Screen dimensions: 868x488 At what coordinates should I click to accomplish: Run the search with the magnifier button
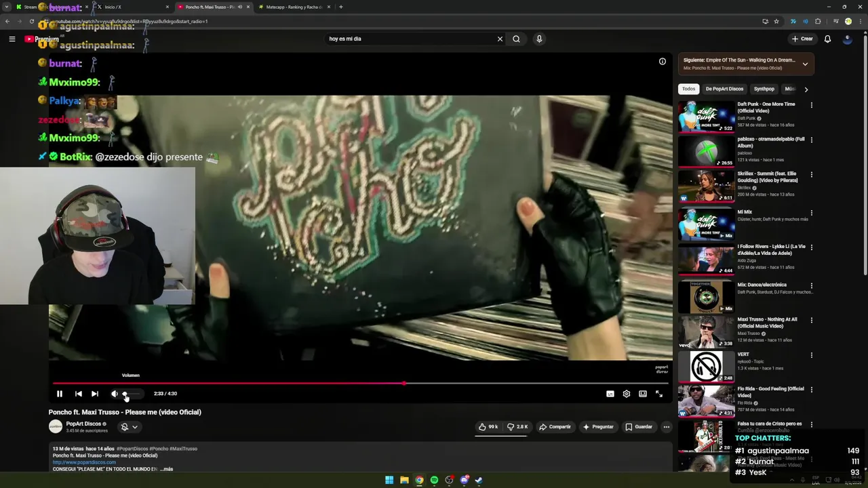(x=517, y=39)
